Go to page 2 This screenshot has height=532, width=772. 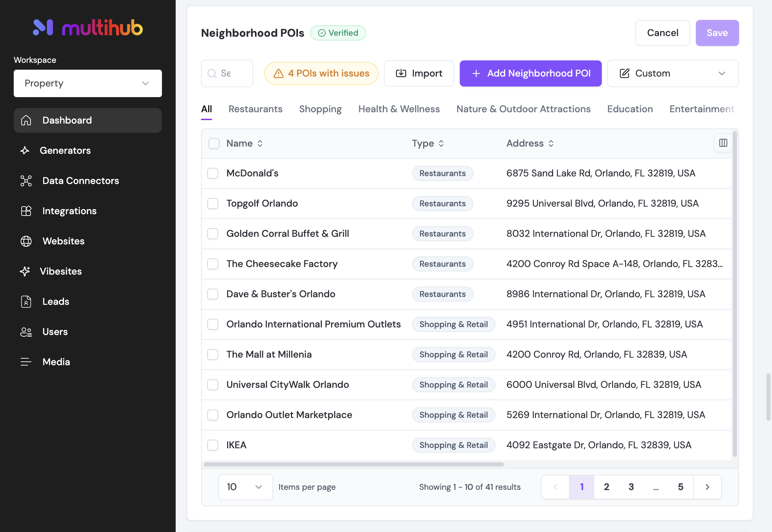point(606,487)
